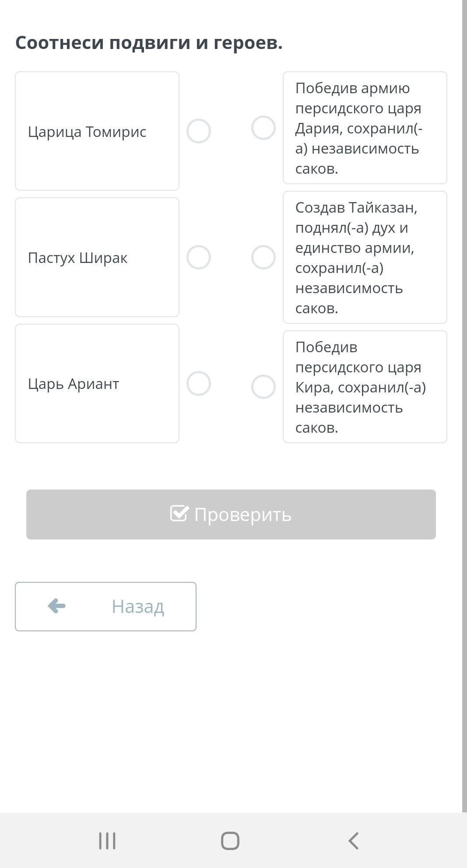Select the radio circle beside Царица Томирис

tap(199, 131)
